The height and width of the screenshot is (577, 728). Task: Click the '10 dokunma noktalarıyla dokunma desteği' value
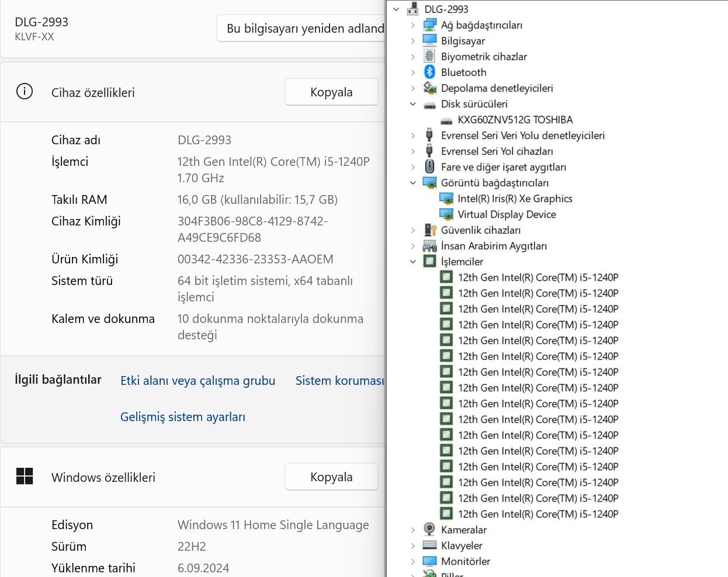point(271,326)
